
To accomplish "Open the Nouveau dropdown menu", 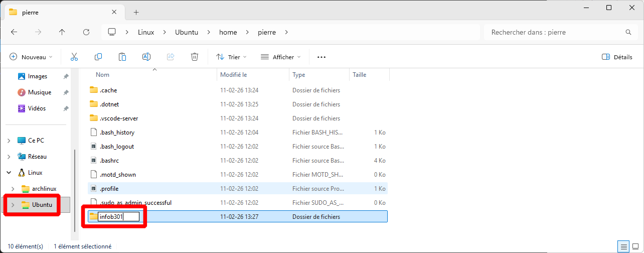I will (31, 57).
